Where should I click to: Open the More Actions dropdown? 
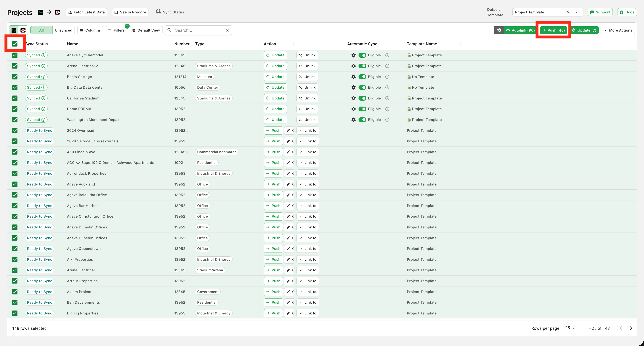click(x=618, y=30)
